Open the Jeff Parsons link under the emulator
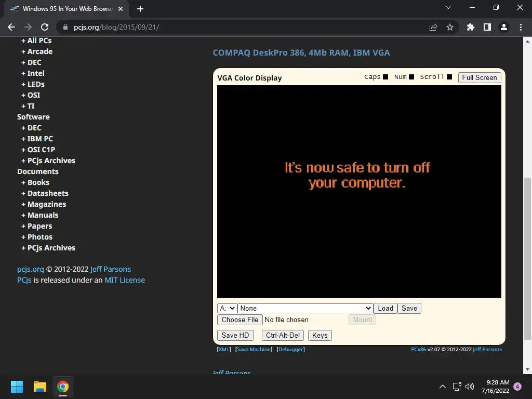 [487, 350]
